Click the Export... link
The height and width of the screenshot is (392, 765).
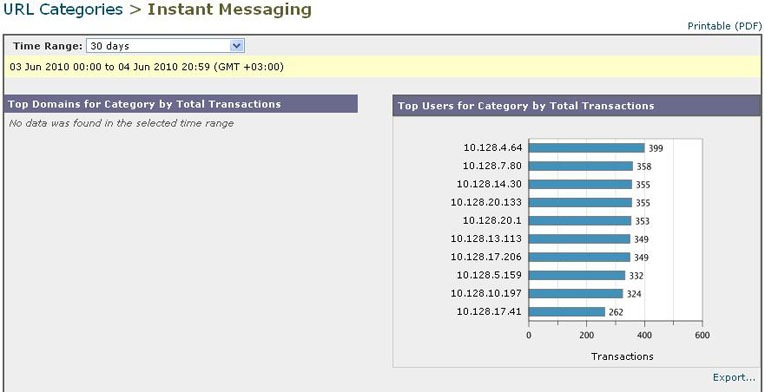point(734,377)
